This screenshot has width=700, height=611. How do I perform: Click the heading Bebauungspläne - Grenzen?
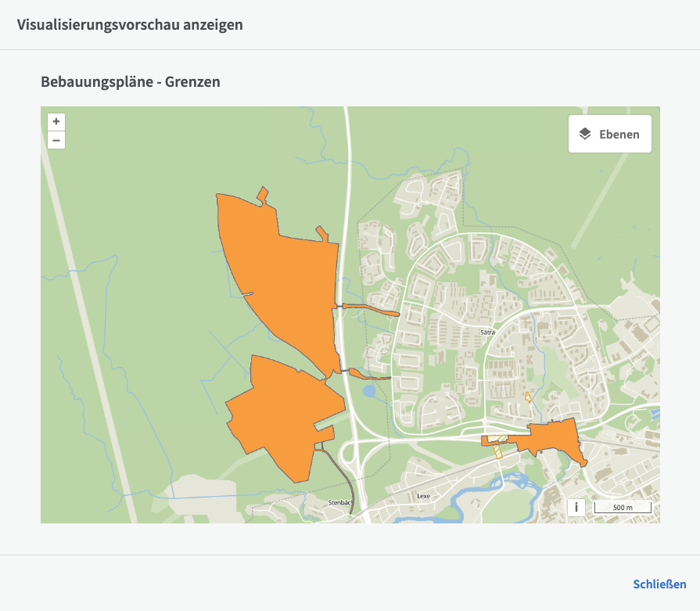131,81
